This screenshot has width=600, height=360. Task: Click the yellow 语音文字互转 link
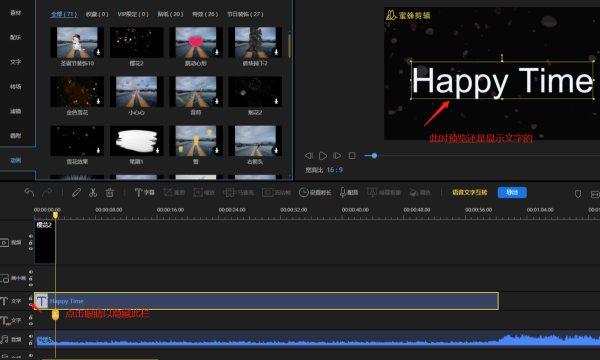tap(470, 192)
